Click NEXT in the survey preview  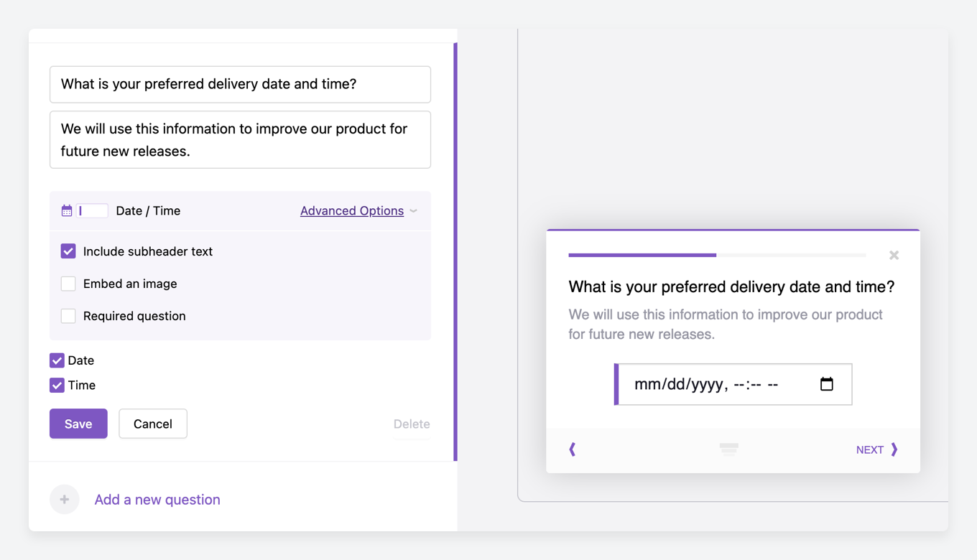[869, 449]
